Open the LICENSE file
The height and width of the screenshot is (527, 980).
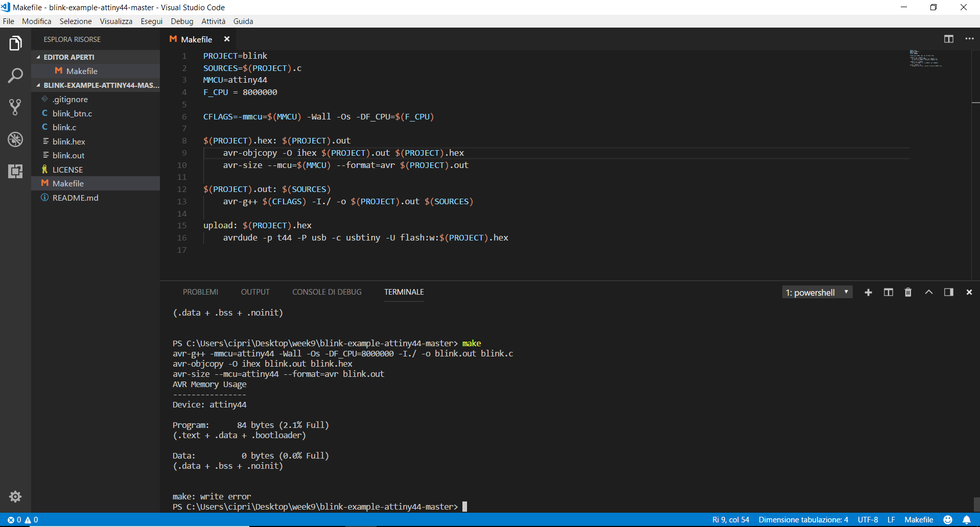click(x=96, y=170)
